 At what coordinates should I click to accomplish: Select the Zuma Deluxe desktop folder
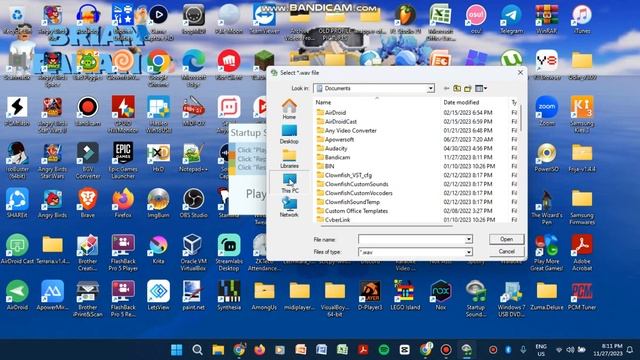point(547,295)
